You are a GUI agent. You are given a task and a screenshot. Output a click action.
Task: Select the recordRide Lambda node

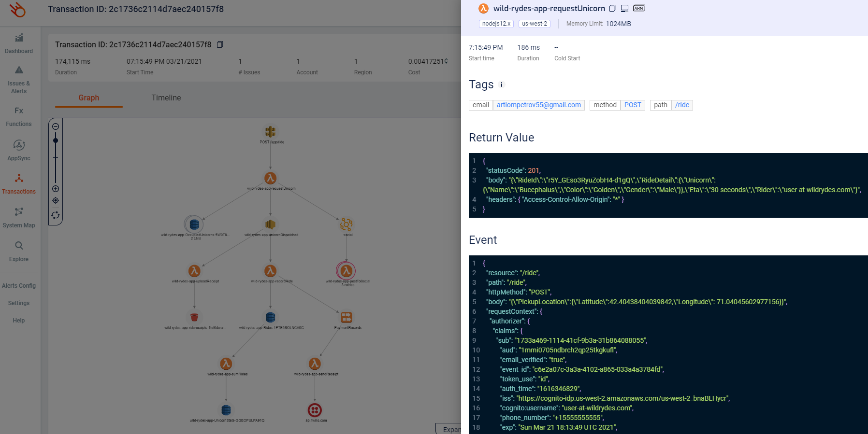pyautogui.click(x=270, y=271)
